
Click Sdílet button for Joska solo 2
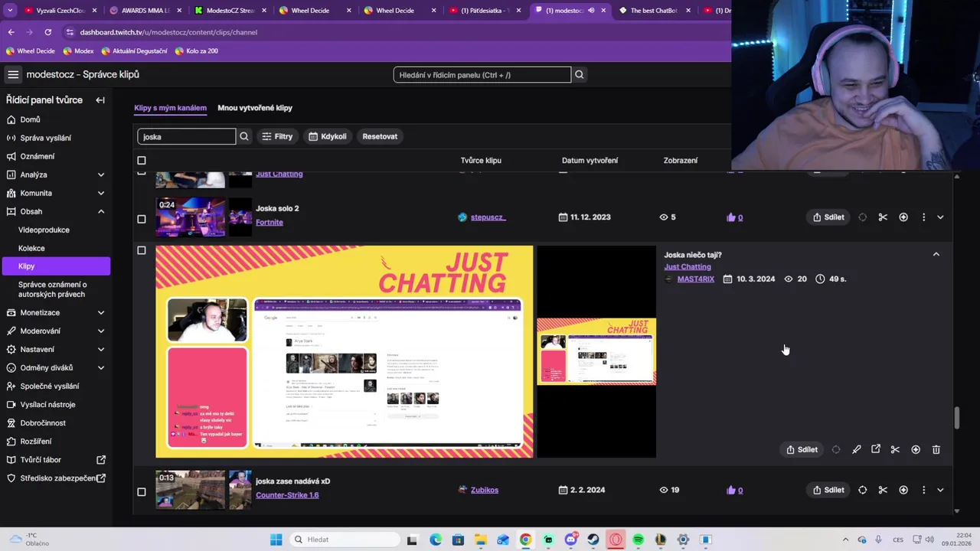point(828,217)
